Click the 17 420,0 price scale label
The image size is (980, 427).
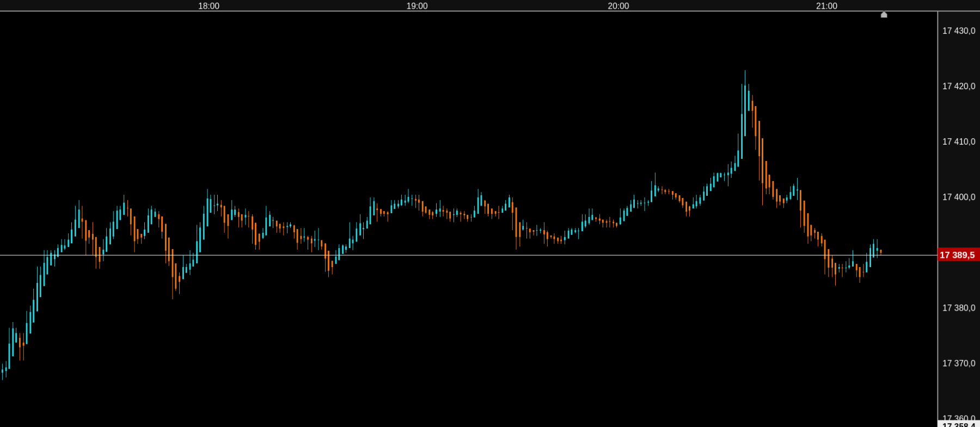coord(959,86)
